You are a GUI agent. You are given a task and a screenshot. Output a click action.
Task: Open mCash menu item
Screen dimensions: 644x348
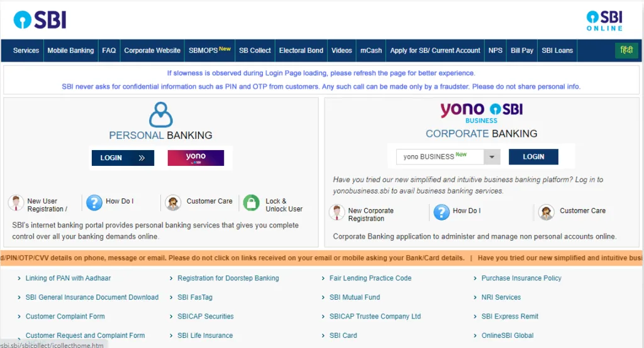point(371,50)
